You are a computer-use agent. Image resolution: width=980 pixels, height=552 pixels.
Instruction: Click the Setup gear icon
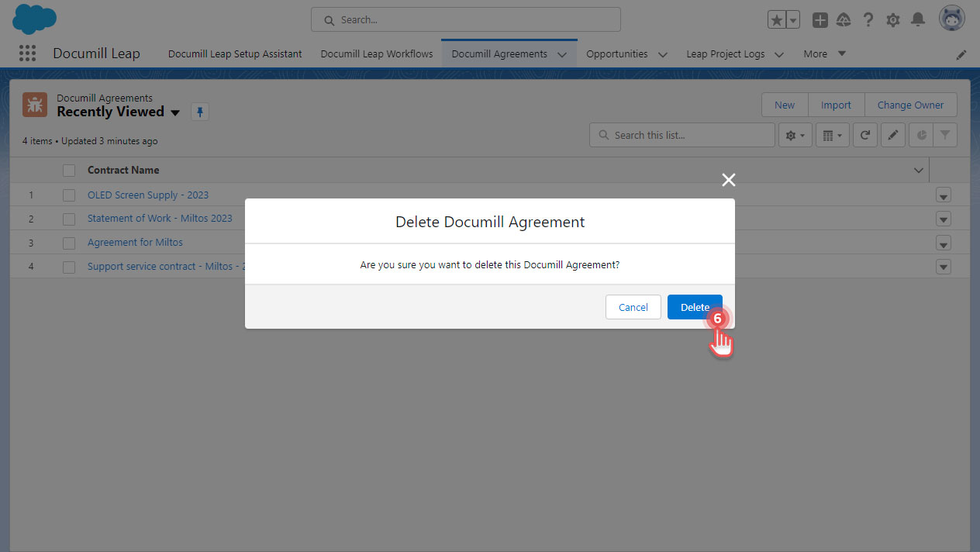click(892, 19)
